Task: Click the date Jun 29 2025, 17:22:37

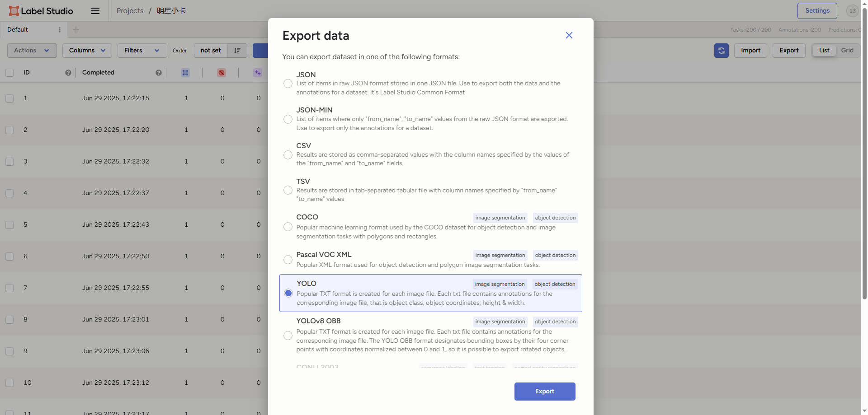Action: (x=116, y=193)
